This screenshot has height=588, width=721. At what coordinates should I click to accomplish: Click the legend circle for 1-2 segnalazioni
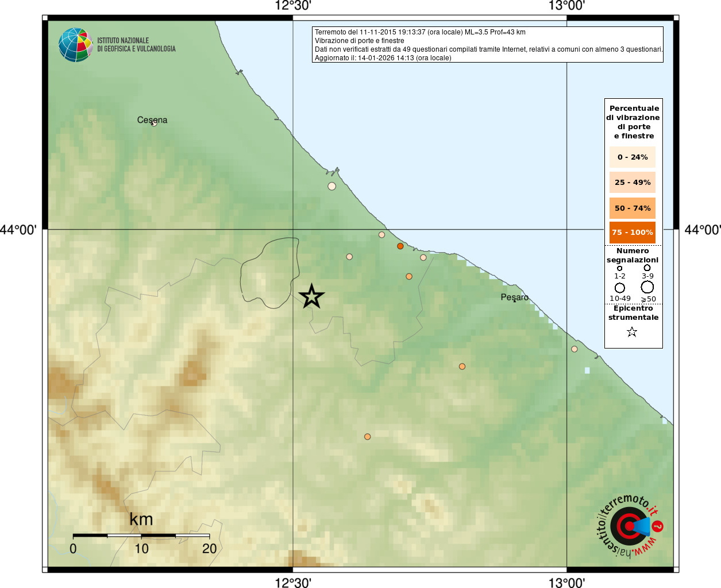tap(619, 268)
